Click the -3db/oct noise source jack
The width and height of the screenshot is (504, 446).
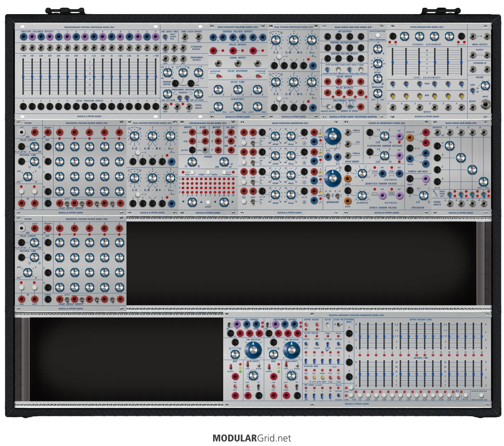coord(348,132)
